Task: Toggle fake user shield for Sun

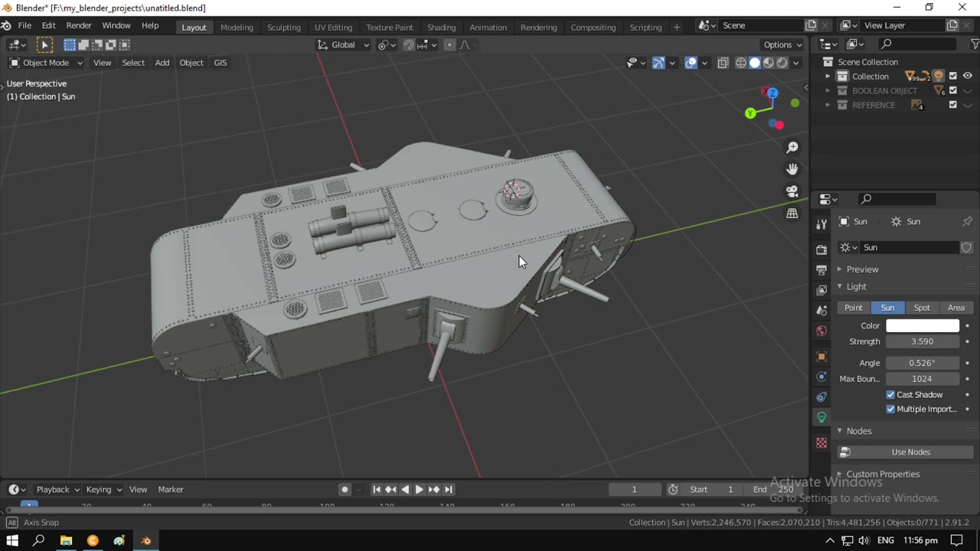Action: coord(966,247)
